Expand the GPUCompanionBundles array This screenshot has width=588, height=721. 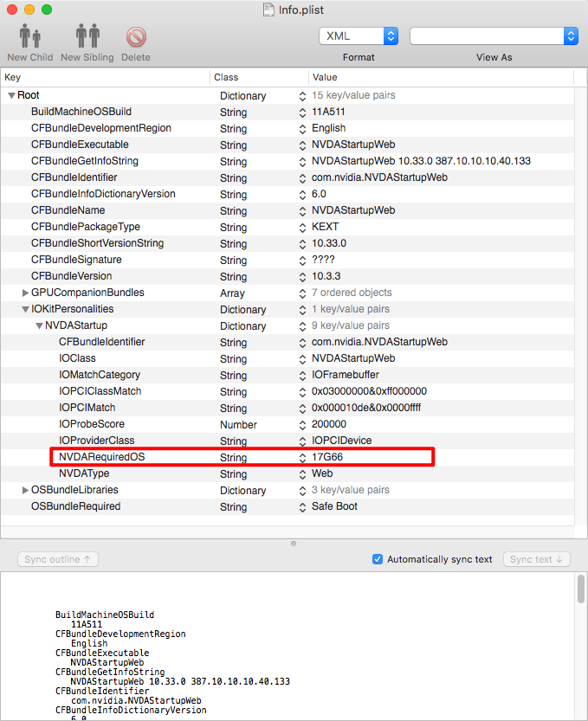coord(26,293)
